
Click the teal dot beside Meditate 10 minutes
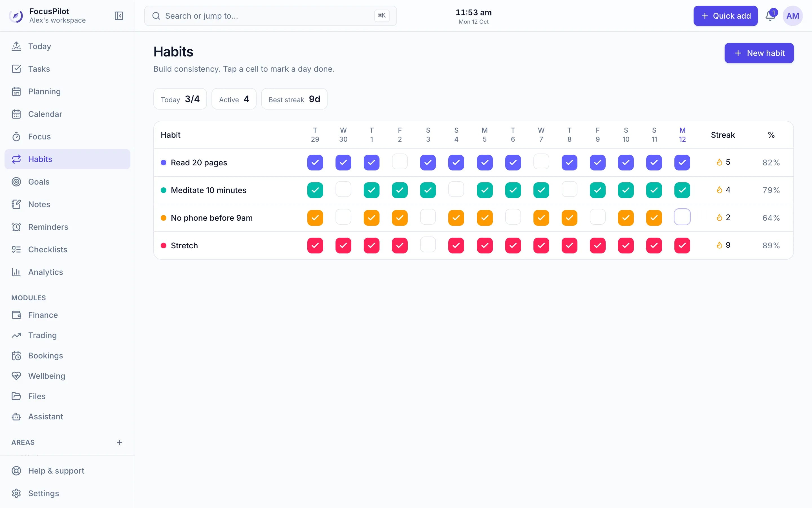(164, 190)
